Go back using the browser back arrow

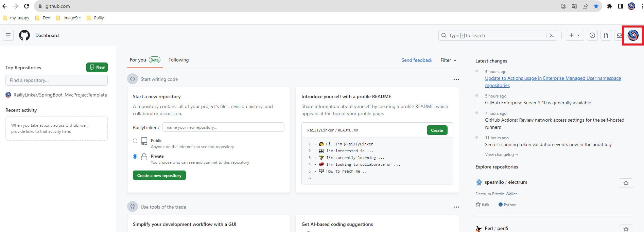[5, 6]
